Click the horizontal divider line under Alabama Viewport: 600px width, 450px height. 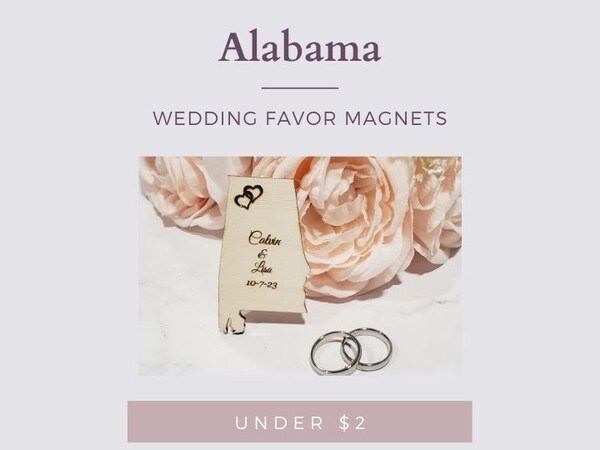tap(300, 88)
